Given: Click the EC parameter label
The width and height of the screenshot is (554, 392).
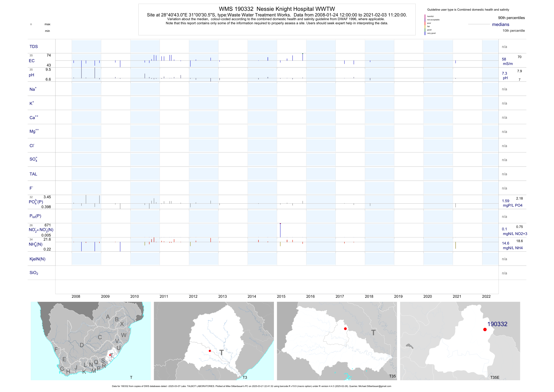Looking at the screenshot, I should 32,61.
